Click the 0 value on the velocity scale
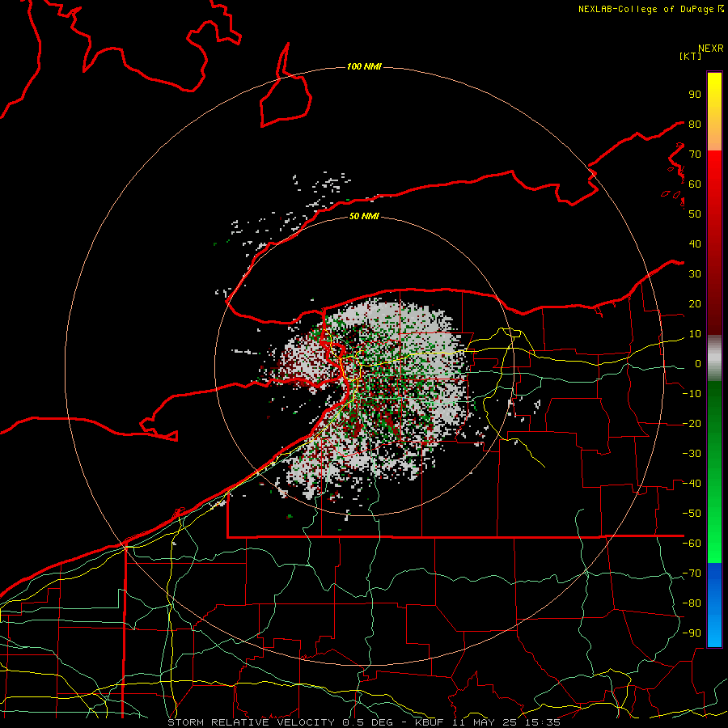 (697, 363)
